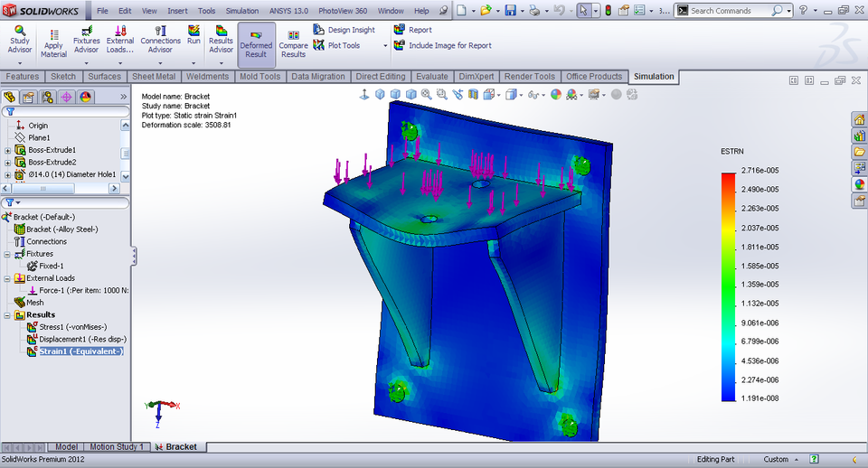Click the Edit Appearance color ball icon

click(556, 95)
